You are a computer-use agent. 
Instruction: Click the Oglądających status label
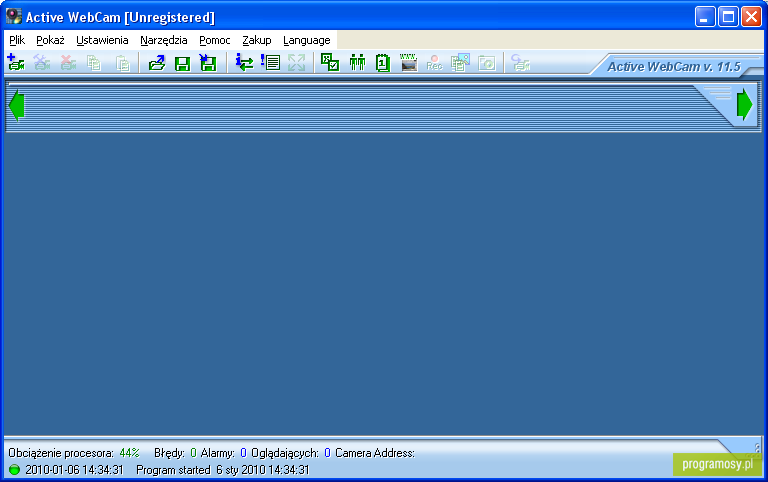pos(285,453)
